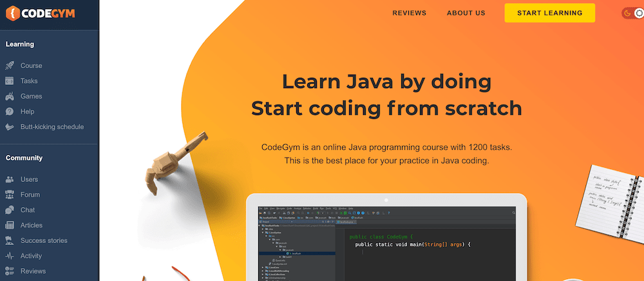
Task: Click the Community section heading
Action: [x=24, y=158]
